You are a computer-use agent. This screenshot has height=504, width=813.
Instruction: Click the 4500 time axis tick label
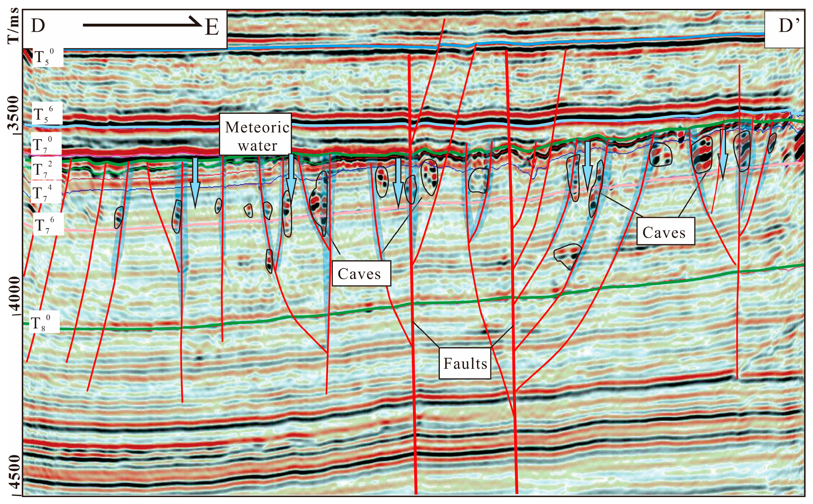14,472
